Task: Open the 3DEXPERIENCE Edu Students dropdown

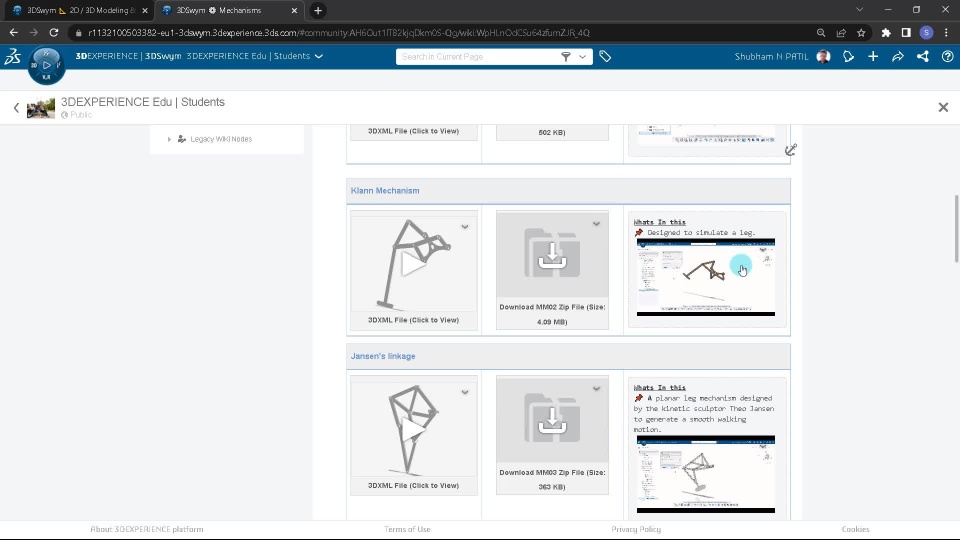Action: click(x=318, y=56)
